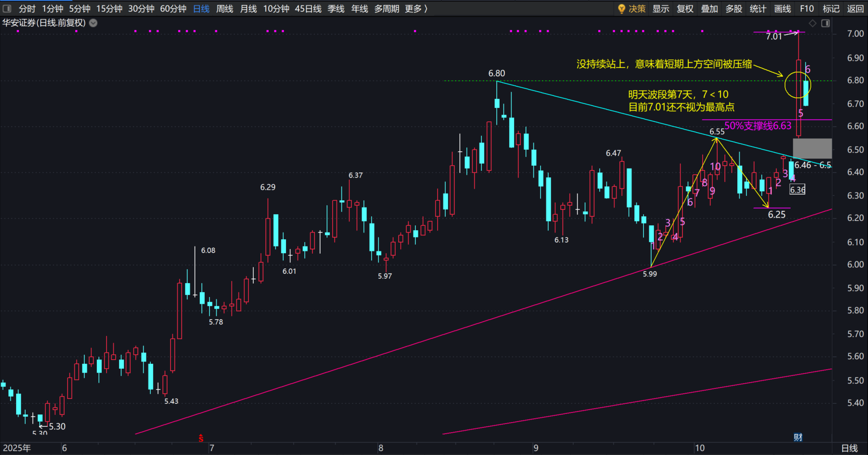Open the 显示 display menu
Viewport: 868px width, 455px height.
[x=661, y=9]
